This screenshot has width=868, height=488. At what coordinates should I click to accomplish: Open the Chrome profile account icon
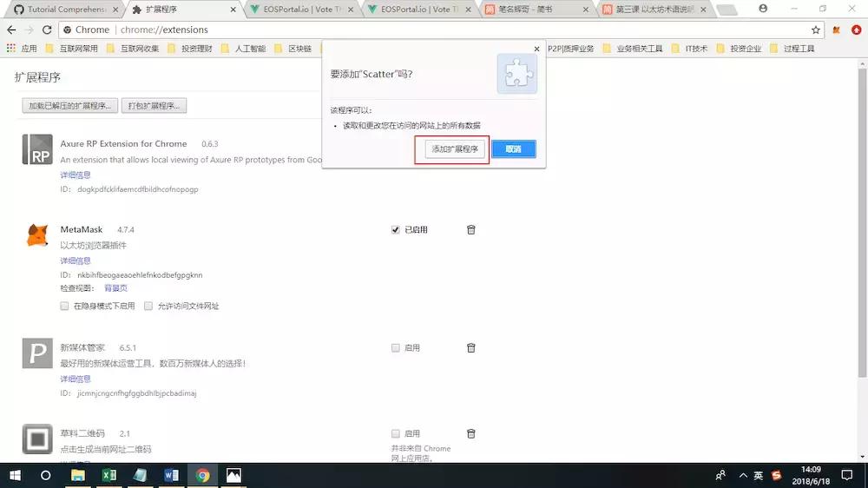763,9
